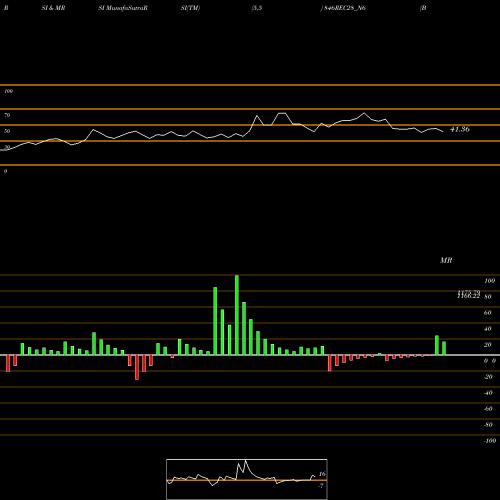This screenshot has height=500, width=500.
Task: Click the '50' level label on RSI chart
Action: click(x=7, y=131)
